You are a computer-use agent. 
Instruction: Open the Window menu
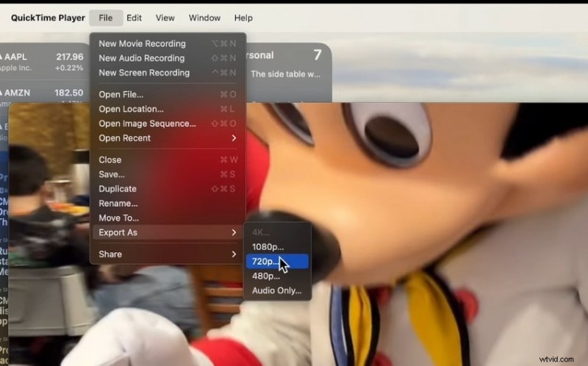[204, 18]
